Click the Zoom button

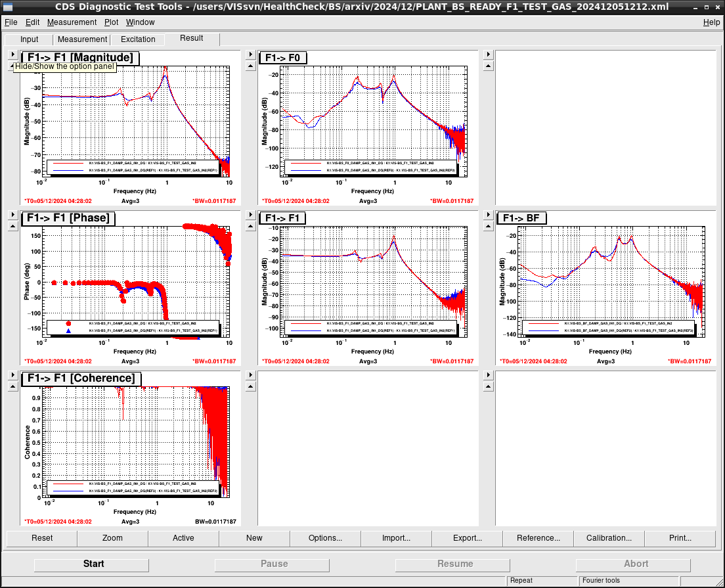click(112, 538)
